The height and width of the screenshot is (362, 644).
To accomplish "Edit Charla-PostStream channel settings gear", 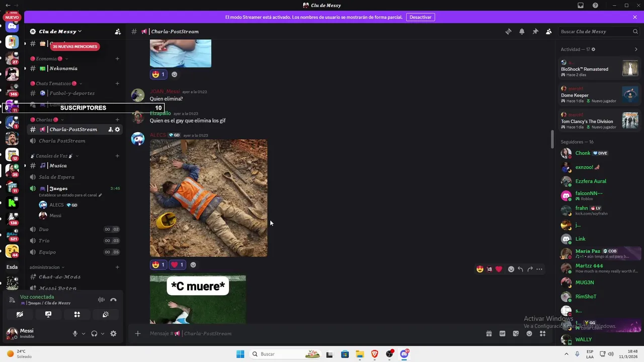I will coord(118,129).
